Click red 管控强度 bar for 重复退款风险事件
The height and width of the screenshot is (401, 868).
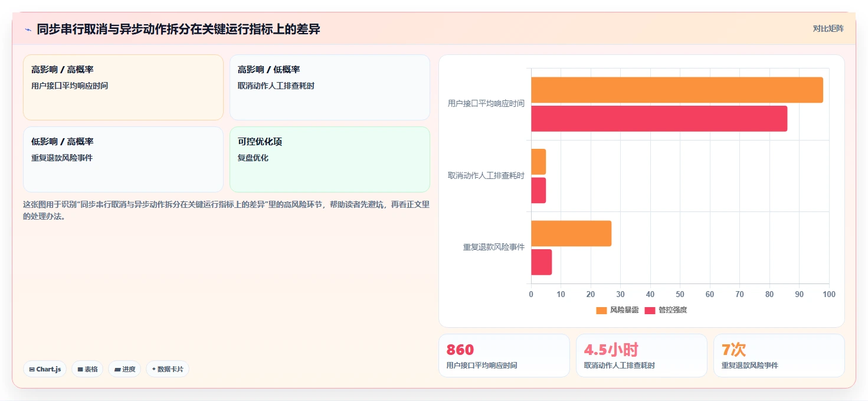pos(541,262)
